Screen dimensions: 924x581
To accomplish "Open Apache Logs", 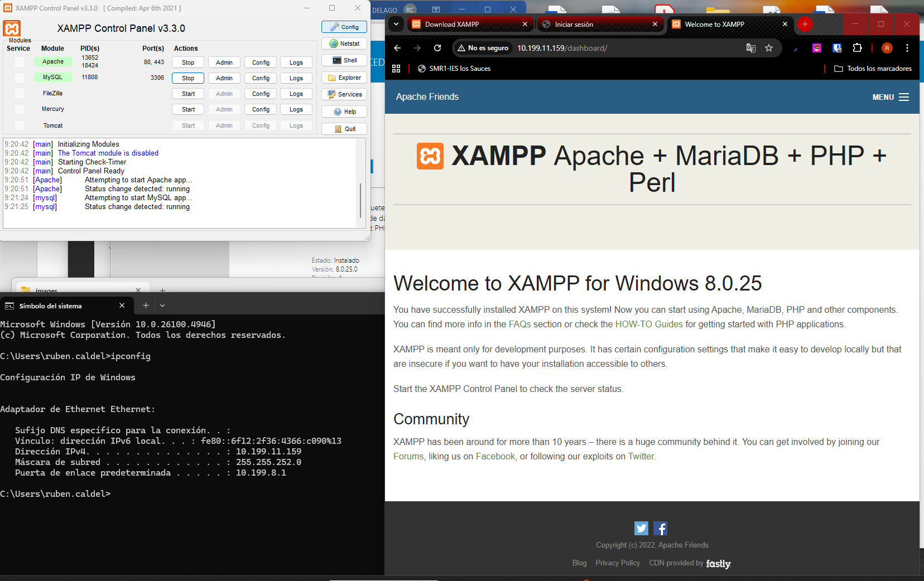I will click(x=296, y=62).
